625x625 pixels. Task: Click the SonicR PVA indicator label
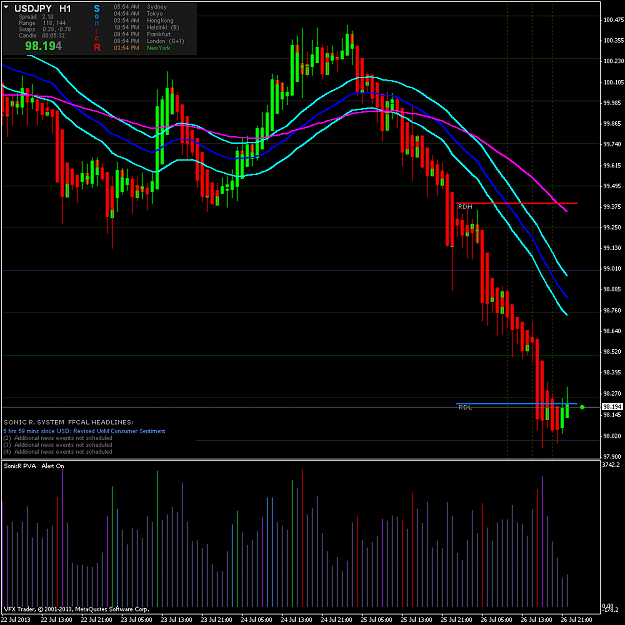[x=20, y=466]
